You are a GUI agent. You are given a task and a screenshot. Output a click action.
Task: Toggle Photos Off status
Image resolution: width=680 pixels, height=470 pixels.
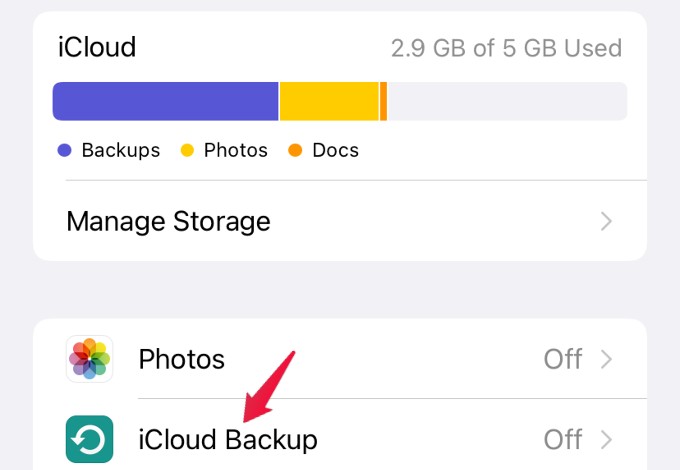click(563, 359)
